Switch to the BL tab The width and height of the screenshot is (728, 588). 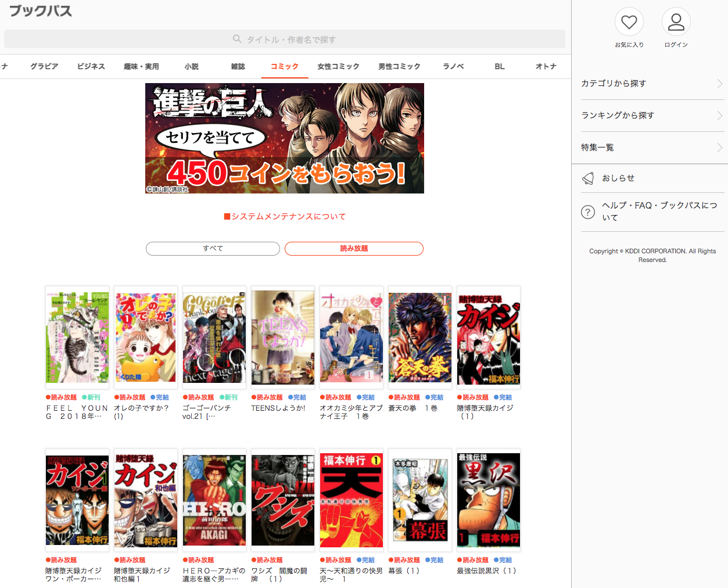tap(500, 66)
